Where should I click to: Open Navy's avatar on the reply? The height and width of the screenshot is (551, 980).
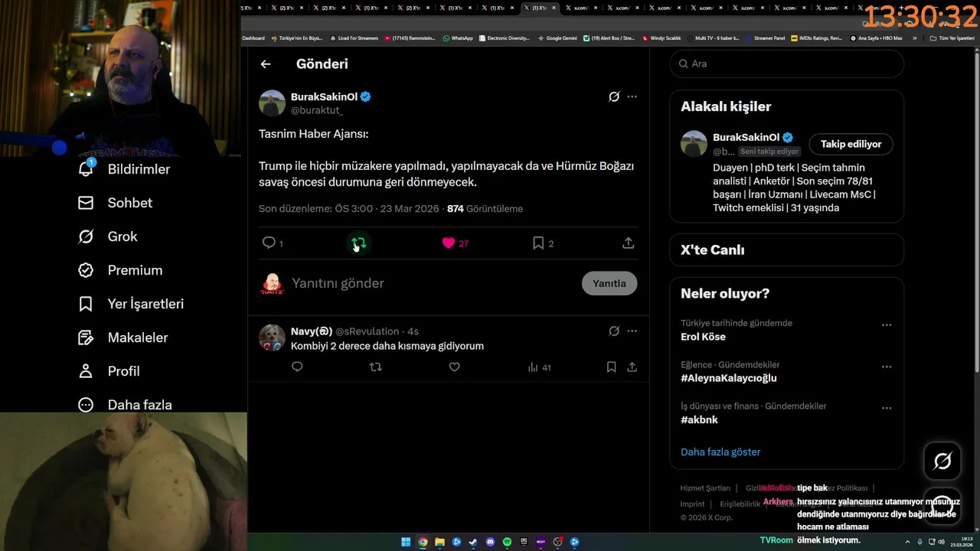coord(272,337)
